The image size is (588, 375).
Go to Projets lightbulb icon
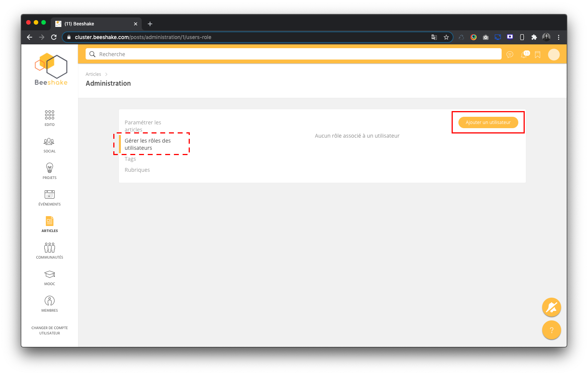click(50, 168)
